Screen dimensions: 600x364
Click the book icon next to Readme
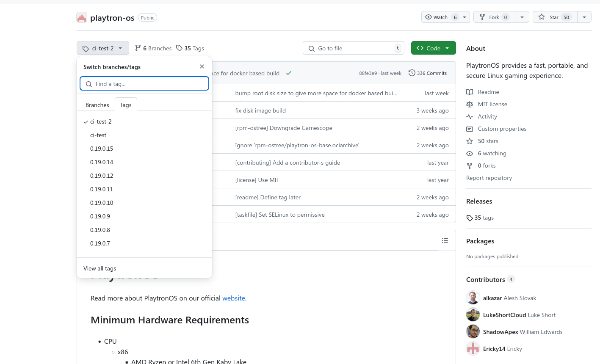point(470,92)
